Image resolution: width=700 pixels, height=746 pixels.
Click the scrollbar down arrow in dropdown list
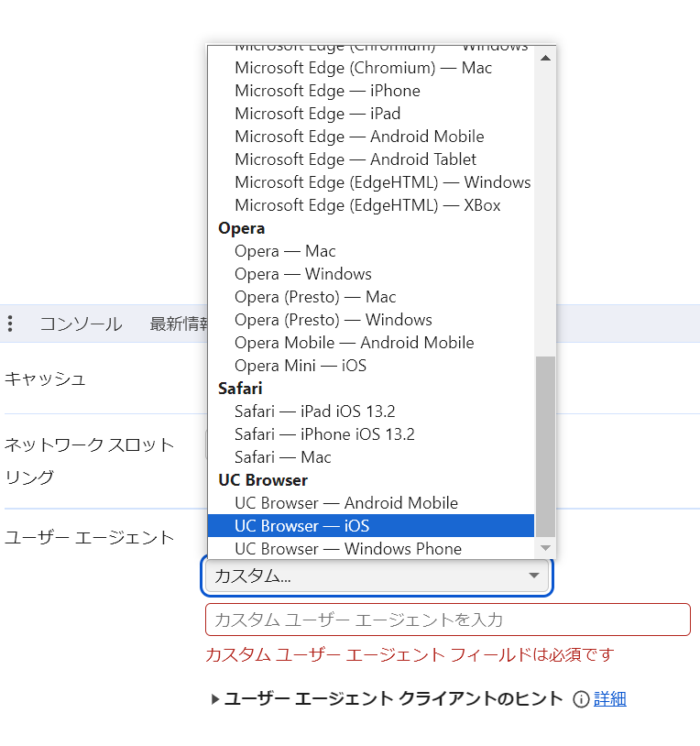545,548
